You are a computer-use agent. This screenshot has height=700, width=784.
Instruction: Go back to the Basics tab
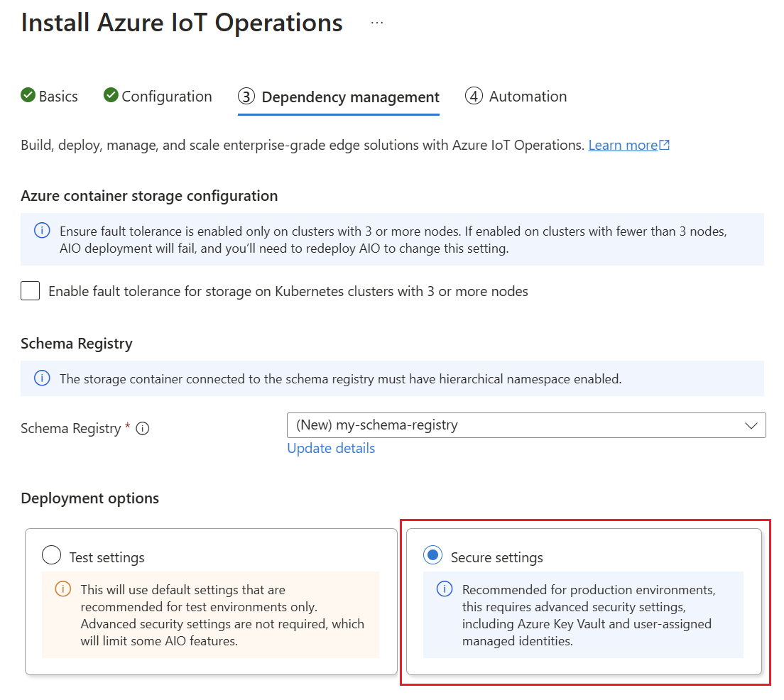(57, 96)
